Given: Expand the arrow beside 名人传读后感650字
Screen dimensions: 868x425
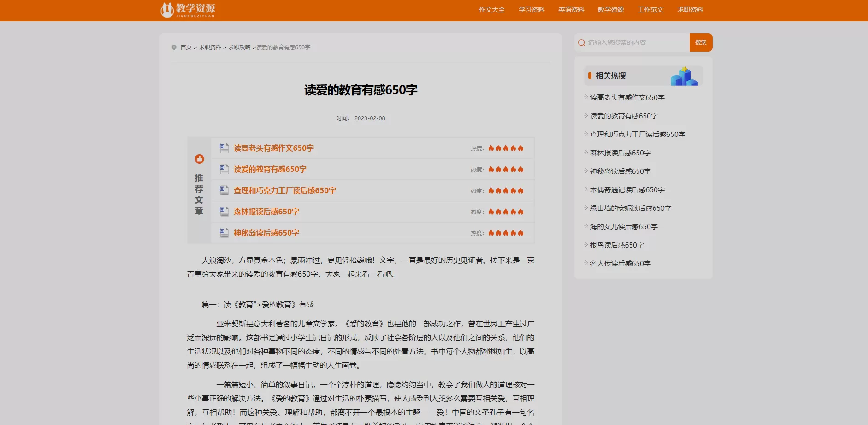Looking at the screenshot, I should tap(585, 263).
